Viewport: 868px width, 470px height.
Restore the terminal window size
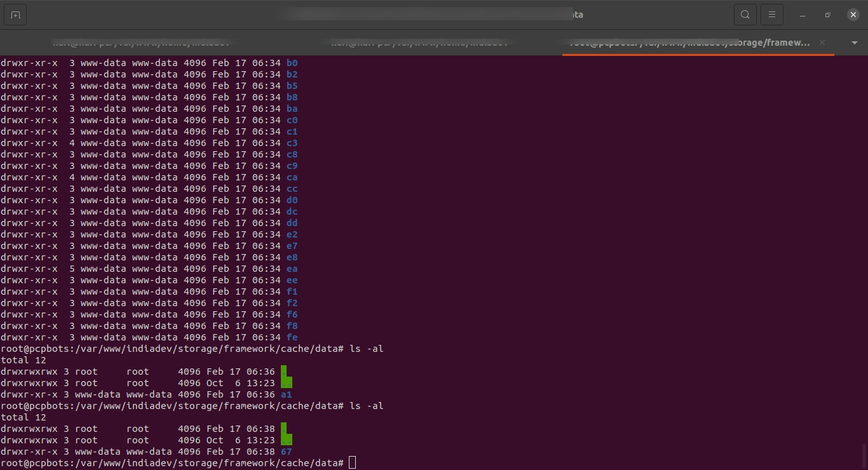(x=827, y=14)
